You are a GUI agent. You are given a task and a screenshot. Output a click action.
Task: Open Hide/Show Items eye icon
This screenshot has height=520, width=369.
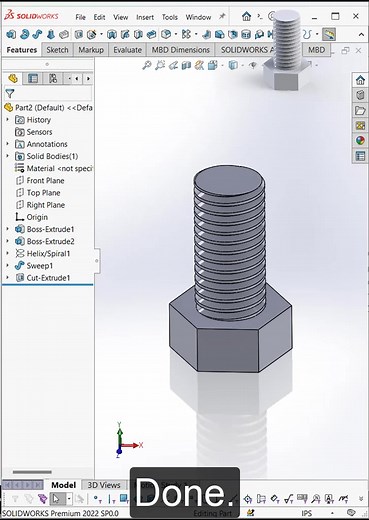click(253, 65)
